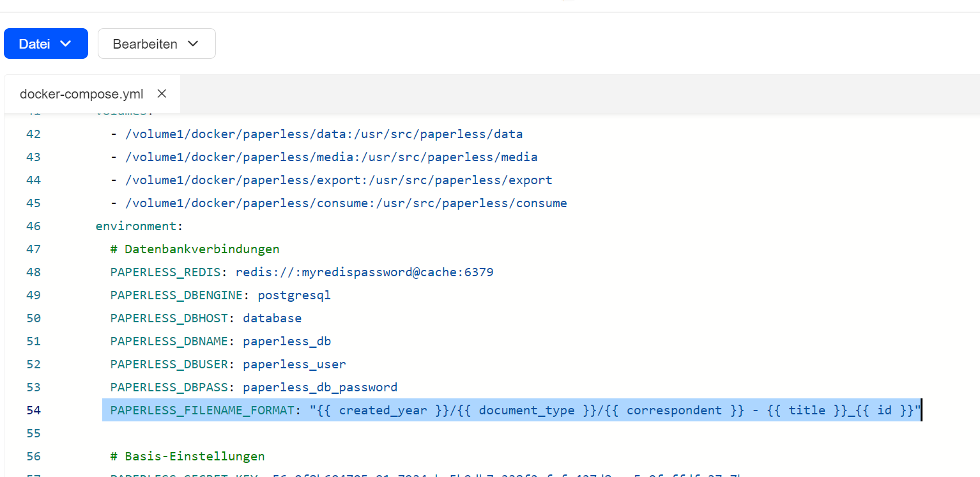Click the database value of PAPERLESS_DBHOST
980x477 pixels.
pos(272,318)
